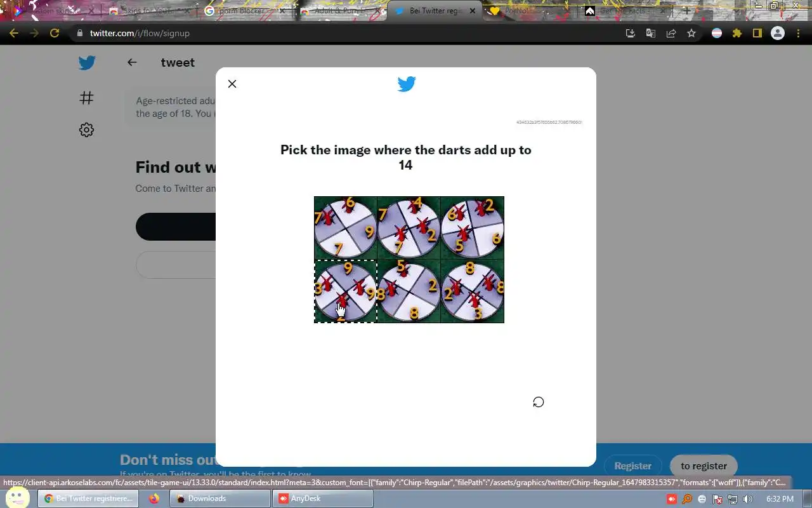The image size is (812, 508).
Task: Pick dartboard tile with numbers 5, 8, 2, 8
Action: pyautogui.click(x=409, y=291)
